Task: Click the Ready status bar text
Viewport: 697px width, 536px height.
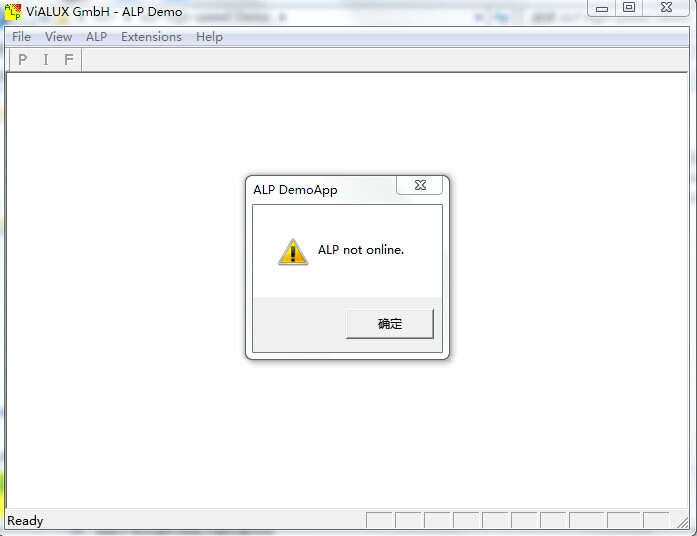Action: pos(25,520)
